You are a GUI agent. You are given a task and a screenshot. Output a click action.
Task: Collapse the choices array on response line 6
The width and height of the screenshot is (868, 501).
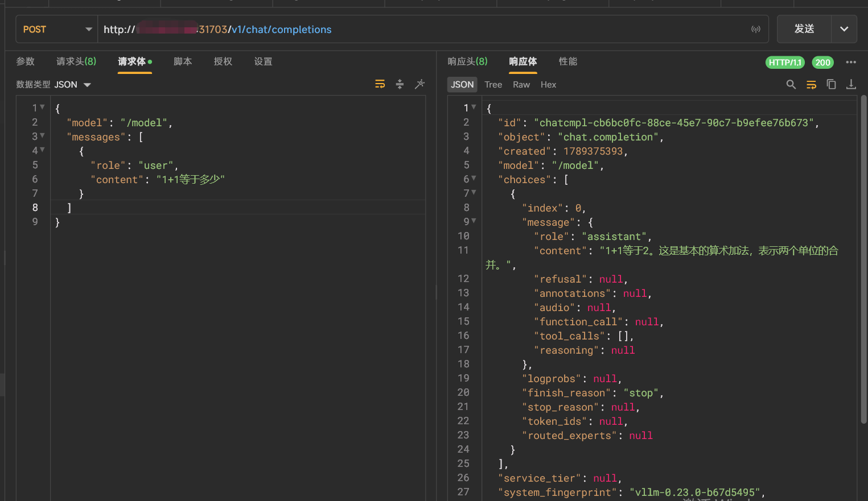474,179
